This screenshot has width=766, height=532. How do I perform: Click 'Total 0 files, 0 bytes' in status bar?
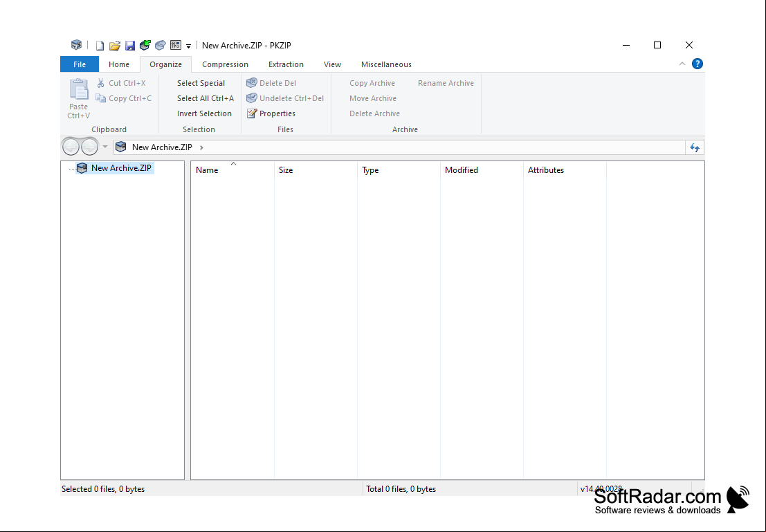click(x=401, y=489)
